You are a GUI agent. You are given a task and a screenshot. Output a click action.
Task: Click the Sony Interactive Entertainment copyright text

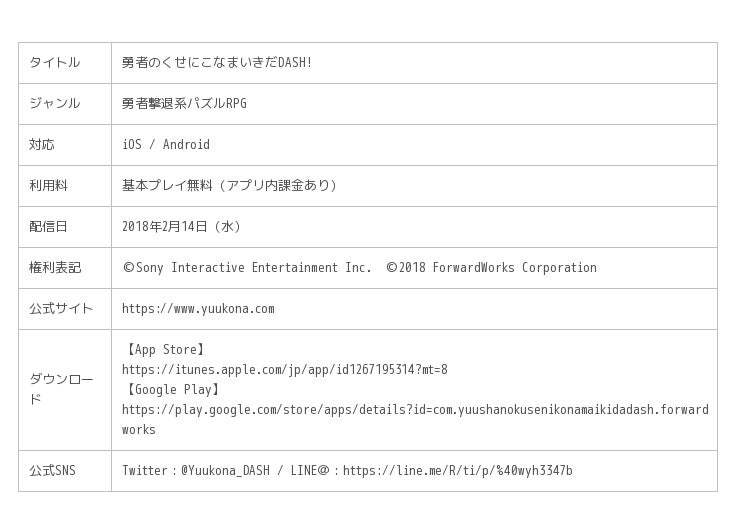[247, 268]
